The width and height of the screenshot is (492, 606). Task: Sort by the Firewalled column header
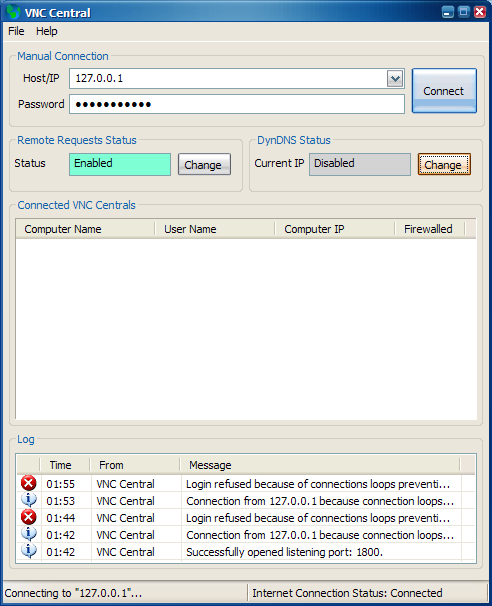pos(430,229)
